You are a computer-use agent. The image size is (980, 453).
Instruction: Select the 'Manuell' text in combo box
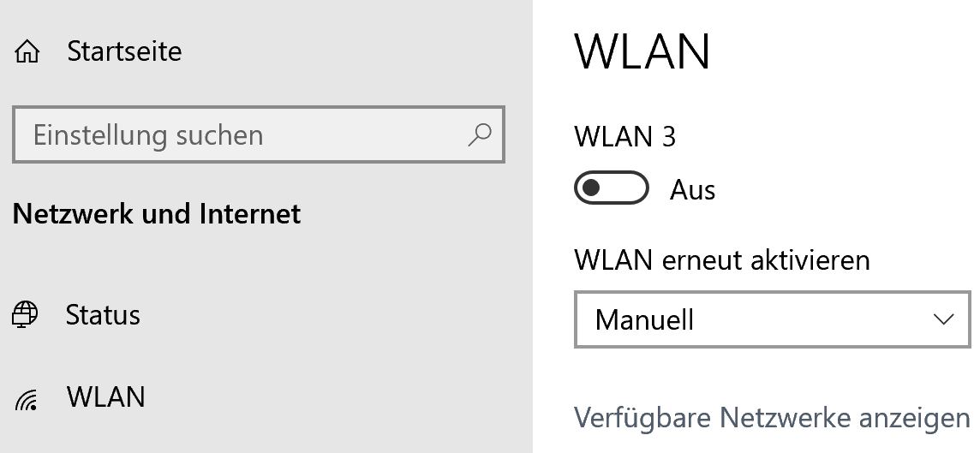point(644,320)
